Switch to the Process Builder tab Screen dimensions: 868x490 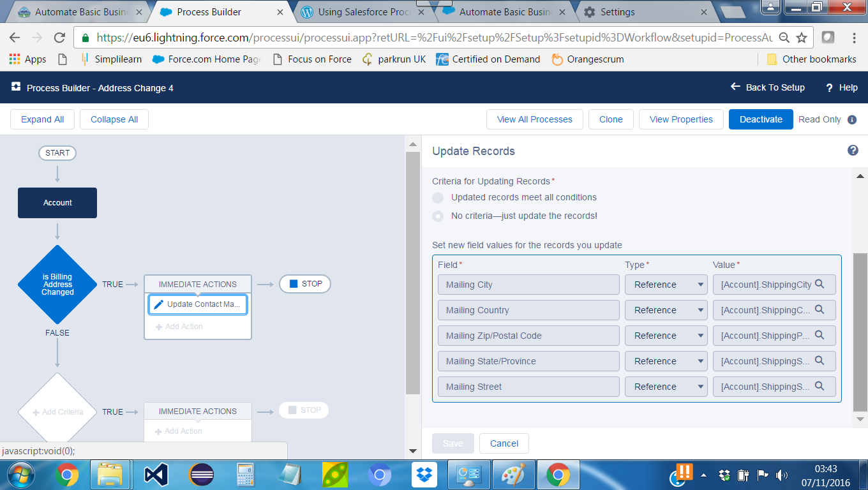click(x=220, y=11)
